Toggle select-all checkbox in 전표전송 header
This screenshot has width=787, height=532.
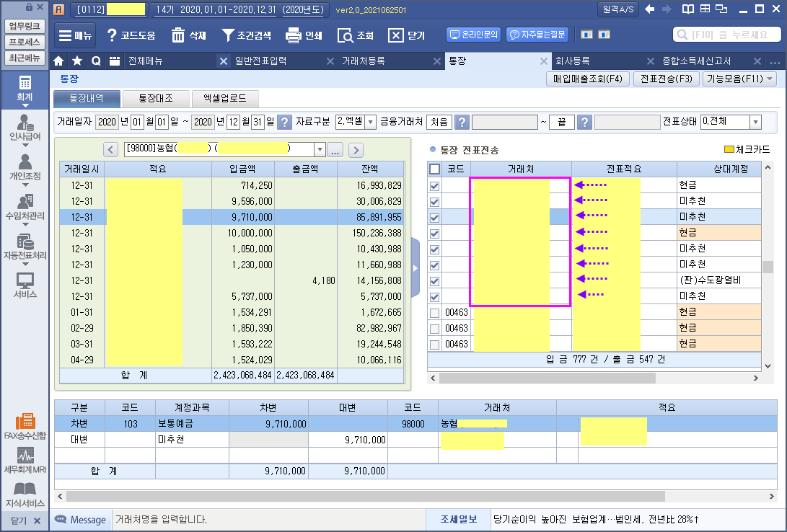434,169
